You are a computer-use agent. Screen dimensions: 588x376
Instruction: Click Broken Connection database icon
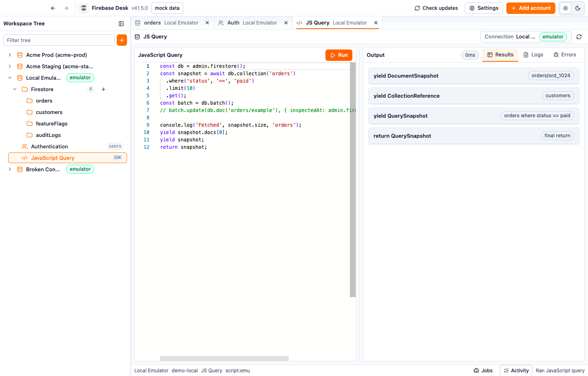(20, 169)
